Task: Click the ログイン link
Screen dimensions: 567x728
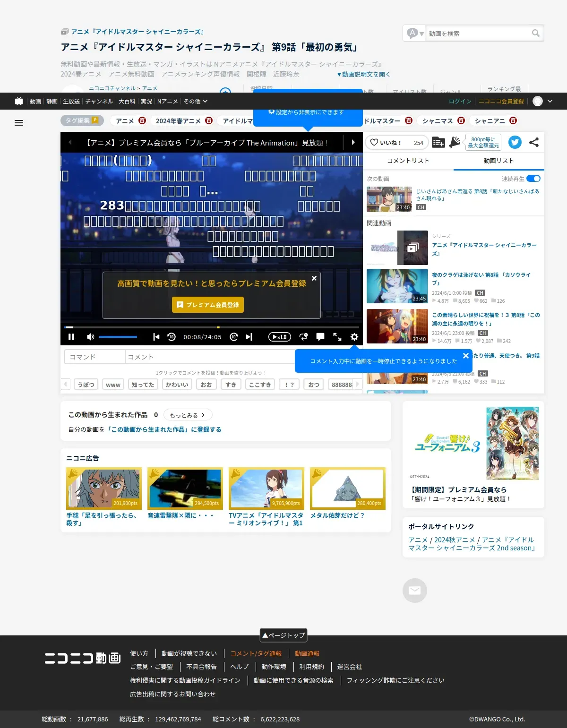Action: coord(460,101)
